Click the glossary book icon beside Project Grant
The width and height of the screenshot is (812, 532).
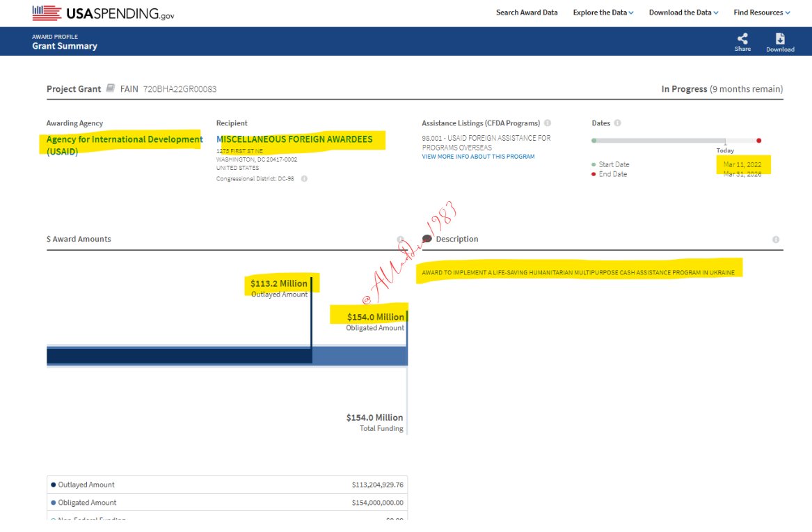[111, 88]
